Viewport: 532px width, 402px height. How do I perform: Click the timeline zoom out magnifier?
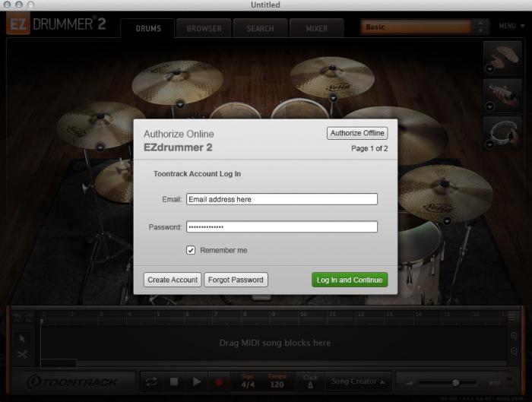coord(514,351)
